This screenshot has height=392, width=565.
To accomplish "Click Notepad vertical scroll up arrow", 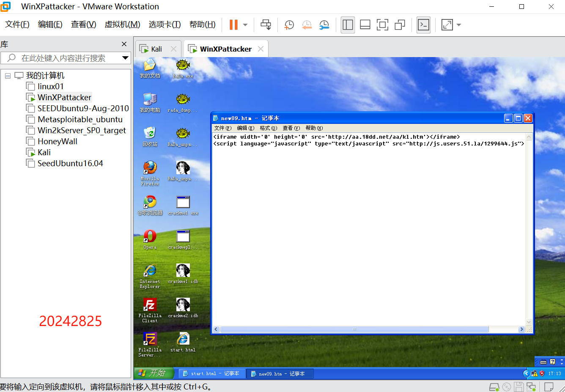I will point(529,137).
